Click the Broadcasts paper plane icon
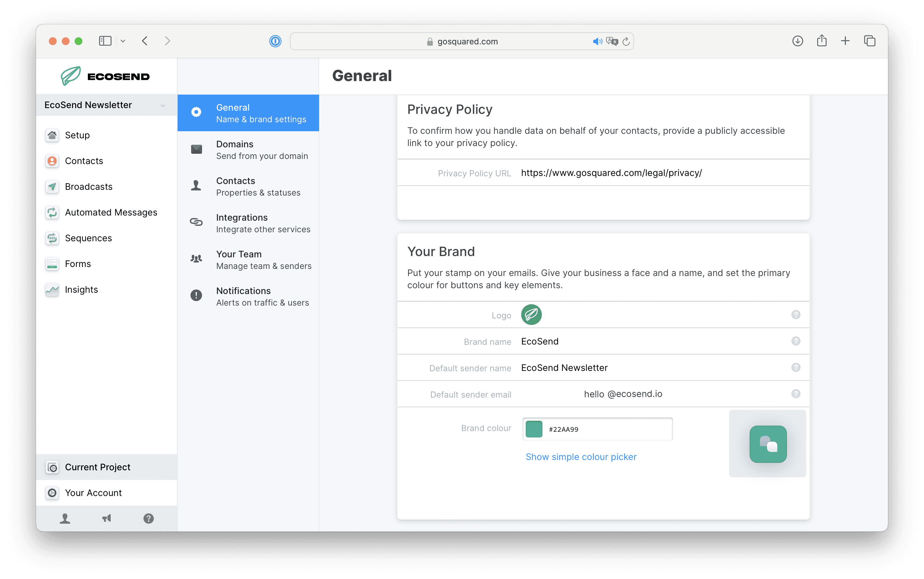Viewport: 924px width, 579px height. point(52,187)
